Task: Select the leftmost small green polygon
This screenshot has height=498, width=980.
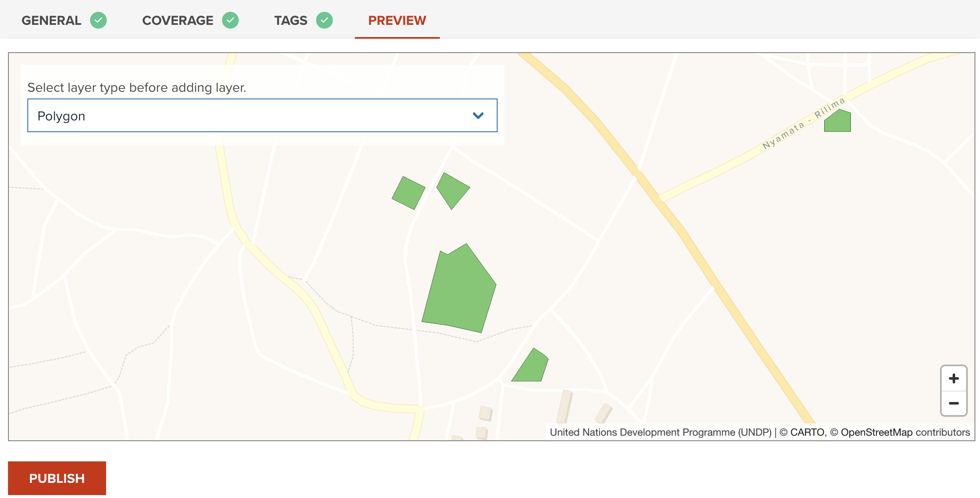Action: click(x=408, y=192)
